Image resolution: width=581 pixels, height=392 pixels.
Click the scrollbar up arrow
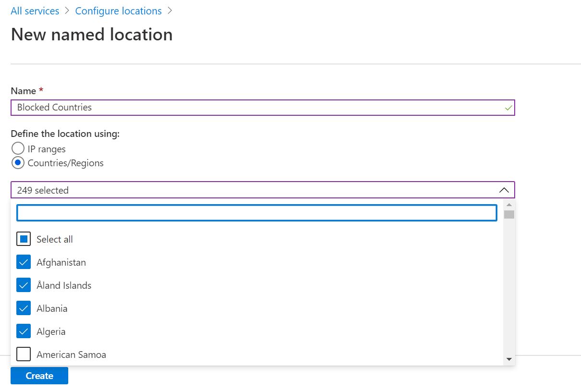click(509, 204)
